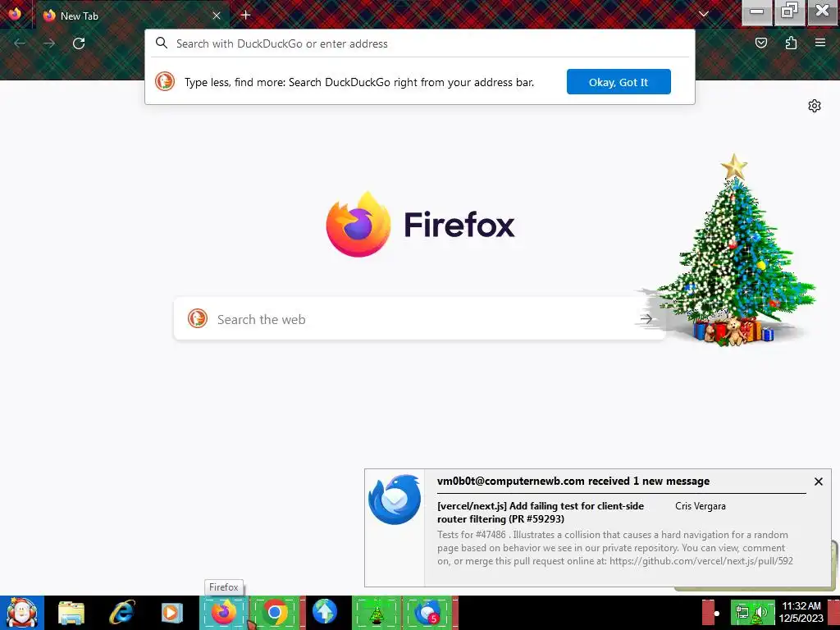Image resolution: width=840 pixels, height=630 pixels.
Task: Open the blue up-arrow app in taskbar
Action: [325, 613]
